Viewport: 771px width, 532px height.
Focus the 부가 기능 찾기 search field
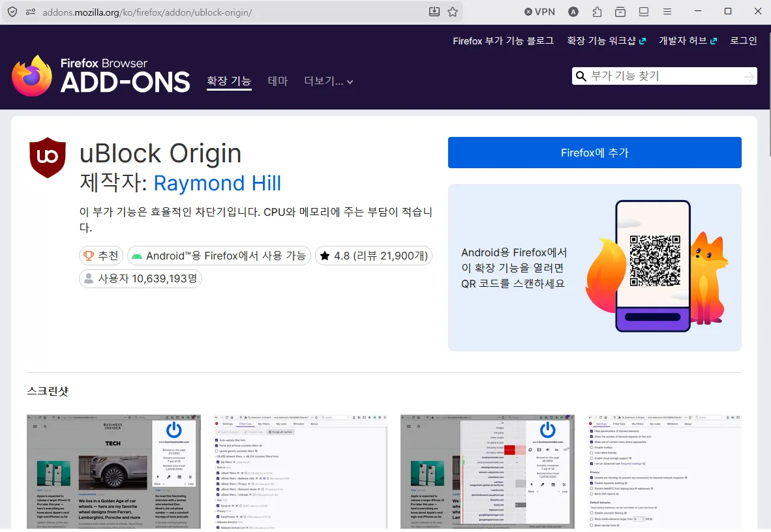pos(665,76)
